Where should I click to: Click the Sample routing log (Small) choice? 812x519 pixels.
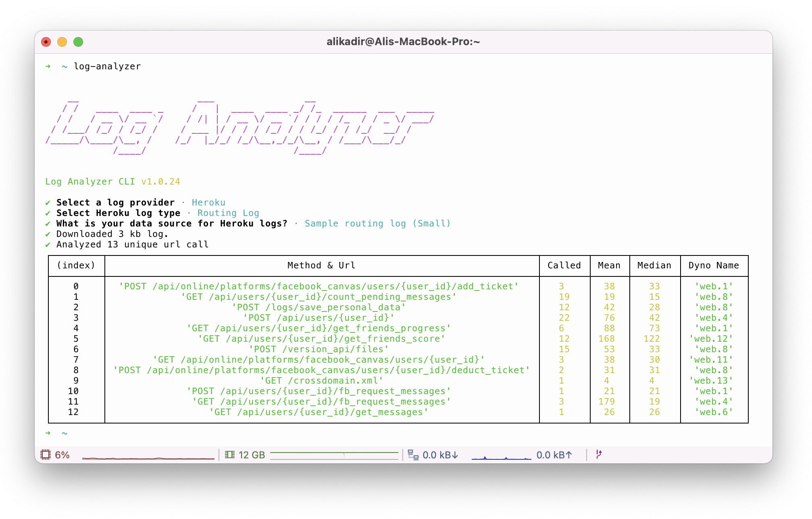377,224
